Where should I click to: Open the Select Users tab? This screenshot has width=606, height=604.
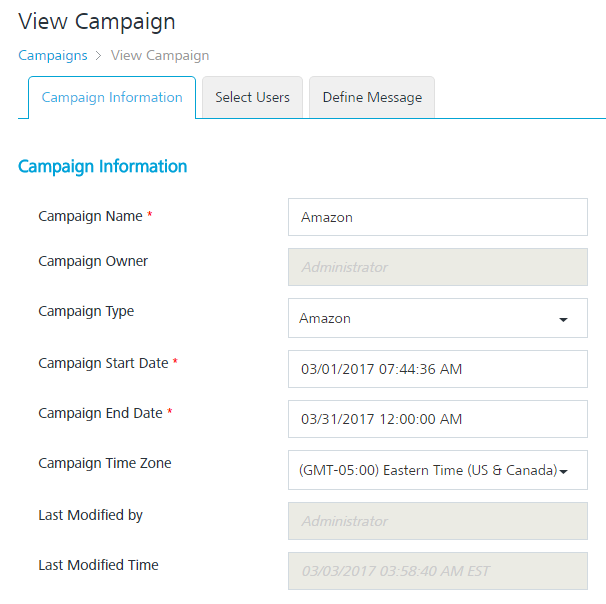[x=252, y=98]
